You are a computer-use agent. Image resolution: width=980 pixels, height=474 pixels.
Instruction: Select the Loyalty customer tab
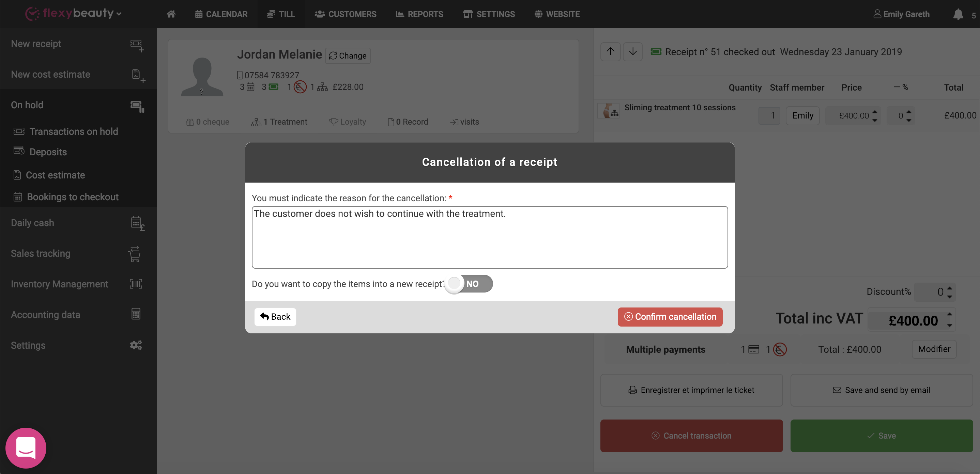tap(348, 122)
